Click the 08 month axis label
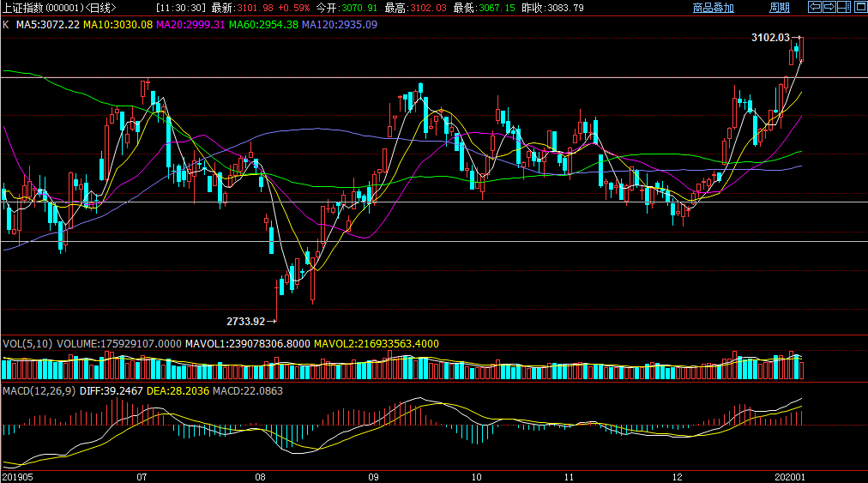Image resolution: width=868 pixels, height=483 pixels. [260, 477]
